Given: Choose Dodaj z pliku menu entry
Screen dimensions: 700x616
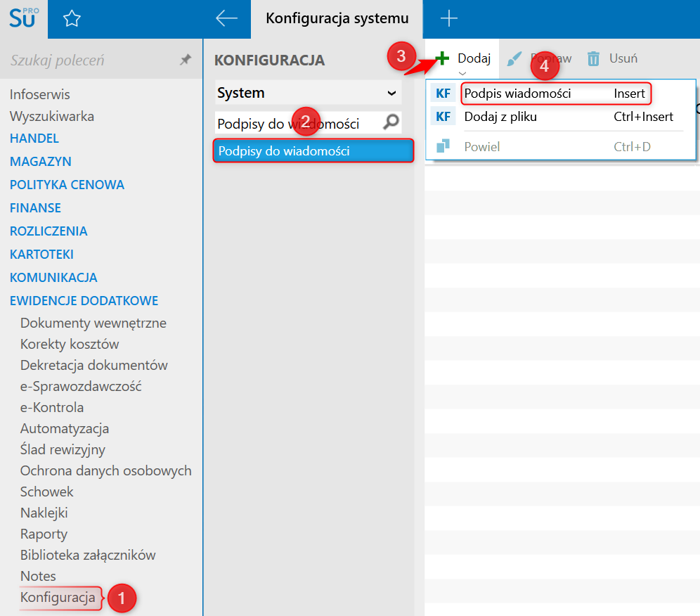Looking at the screenshot, I should pos(561,117).
